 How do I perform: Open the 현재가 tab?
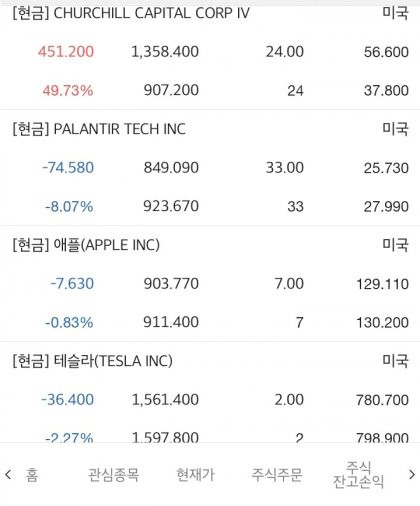coord(195,475)
